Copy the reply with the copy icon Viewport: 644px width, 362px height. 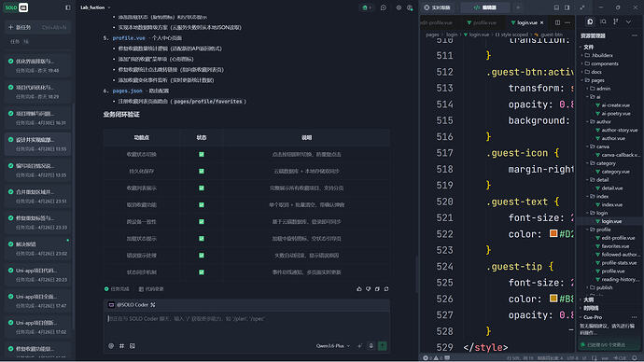377,289
